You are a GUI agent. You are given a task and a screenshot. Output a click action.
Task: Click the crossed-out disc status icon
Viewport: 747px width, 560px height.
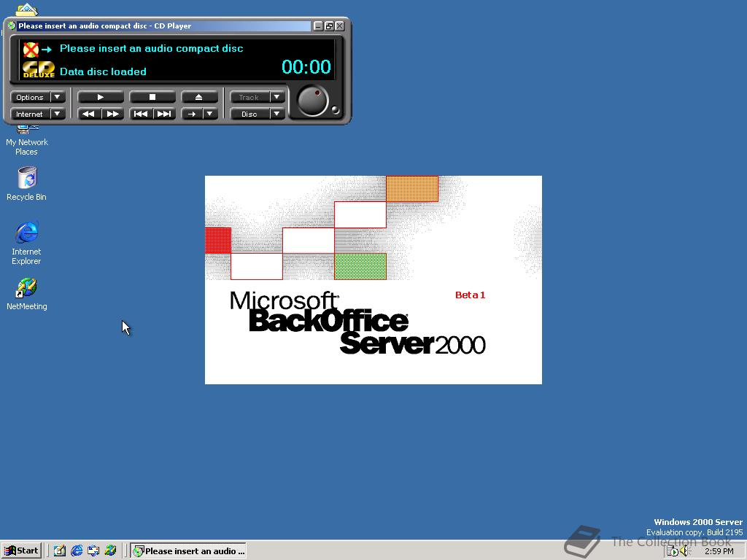coord(31,49)
